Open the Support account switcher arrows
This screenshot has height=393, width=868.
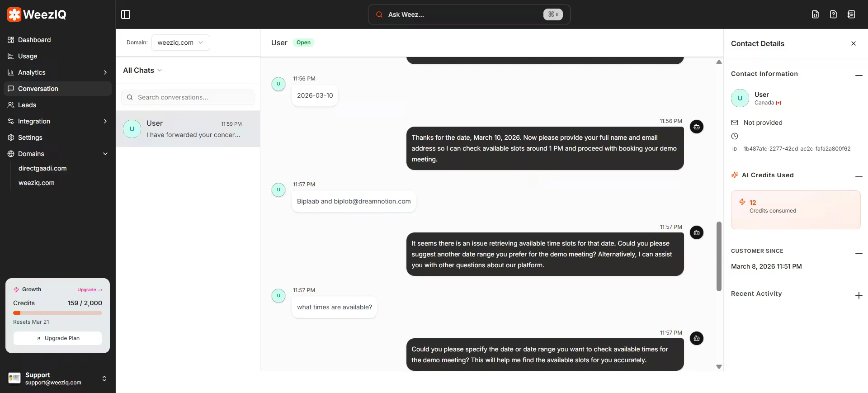[104, 379]
